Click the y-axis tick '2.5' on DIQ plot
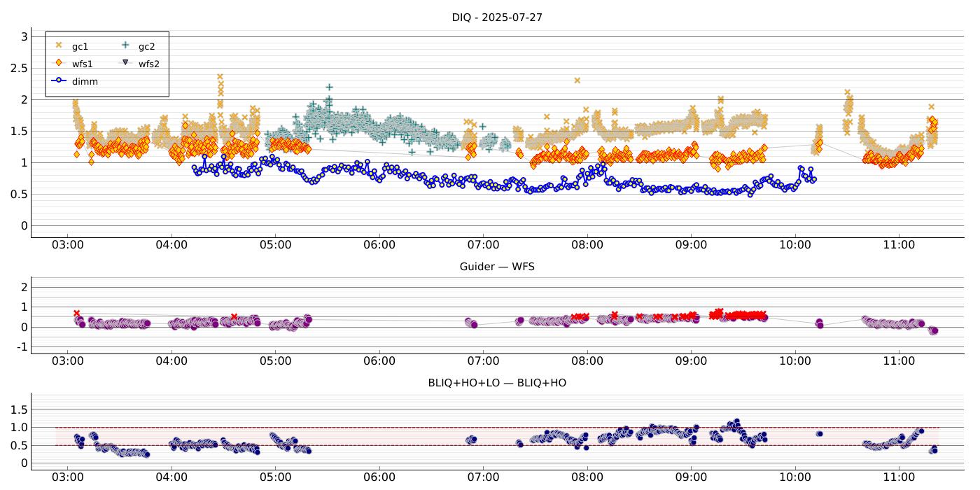Image resolution: width=980 pixels, height=490 pixels. 17,69
